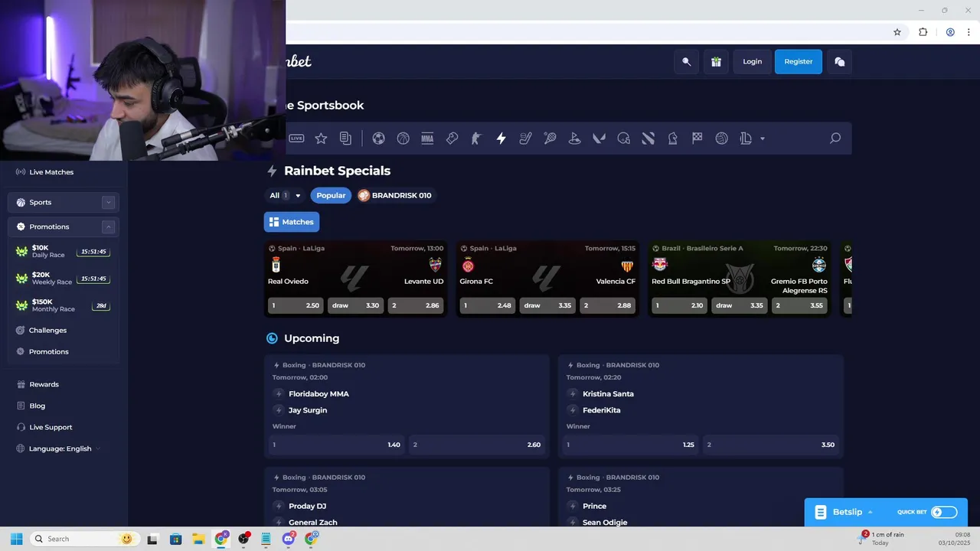The width and height of the screenshot is (980, 551).
Task: Open sportsbook search magnifier
Action: (x=835, y=139)
